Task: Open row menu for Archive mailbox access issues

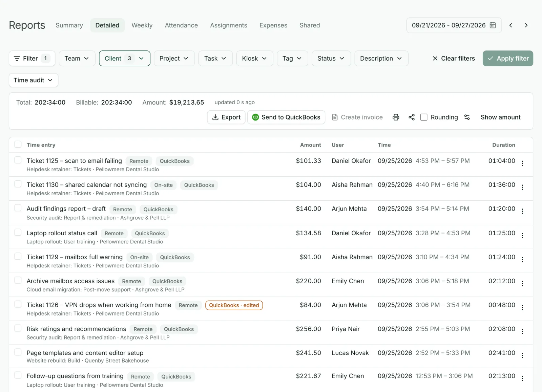Action: 522,284
